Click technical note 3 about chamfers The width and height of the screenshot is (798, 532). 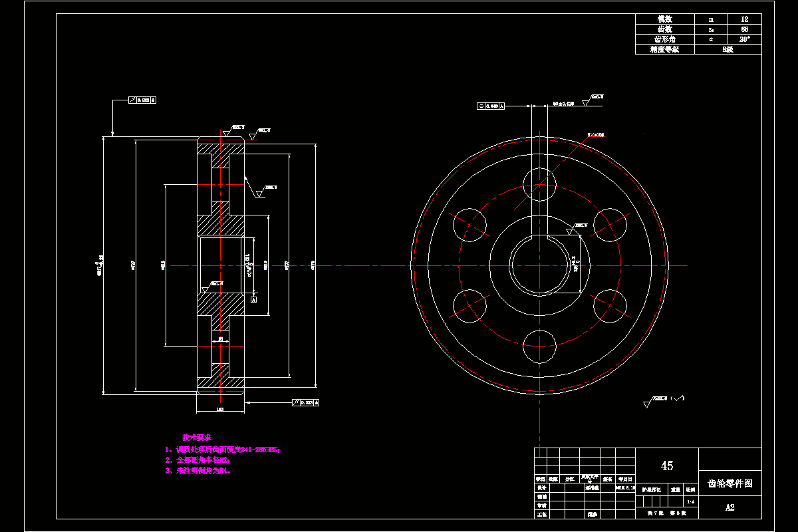198,470
